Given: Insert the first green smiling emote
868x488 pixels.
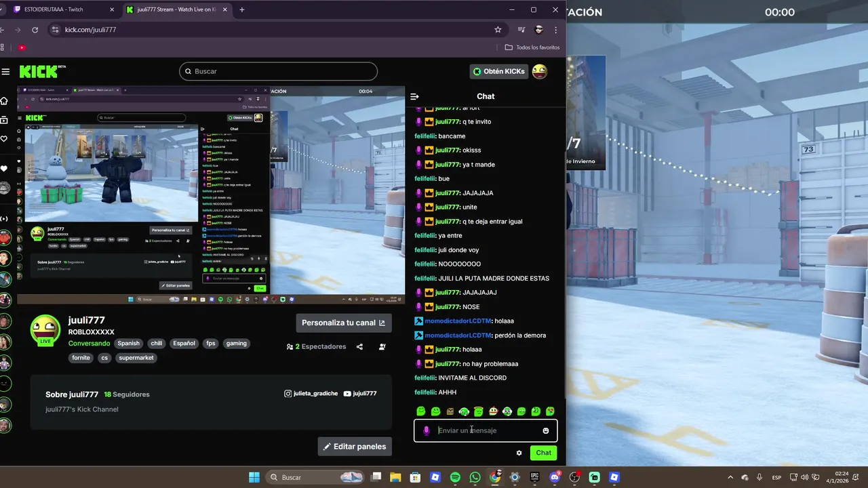Looking at the screenshot, I should pyautogui.click(x=421, y=411).
